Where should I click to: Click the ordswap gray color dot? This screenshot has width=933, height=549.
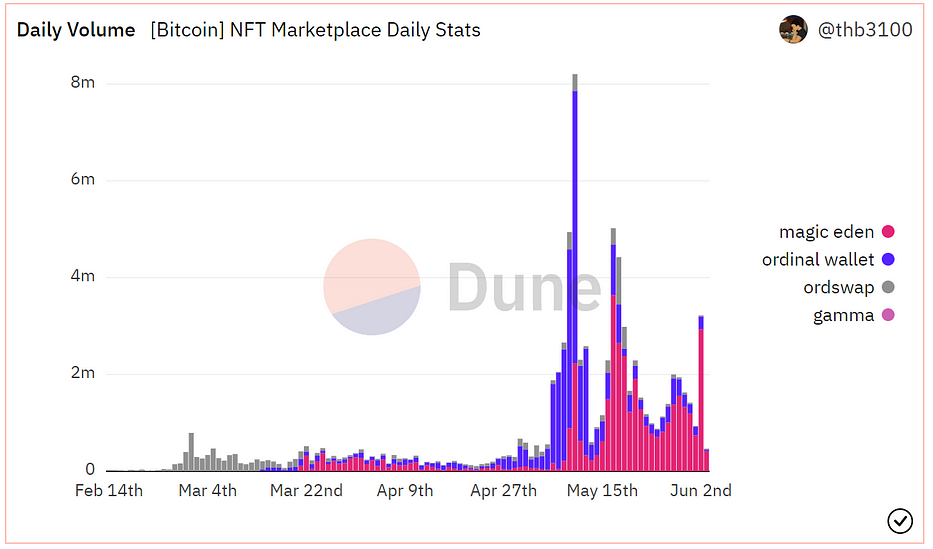pos(888,287)
